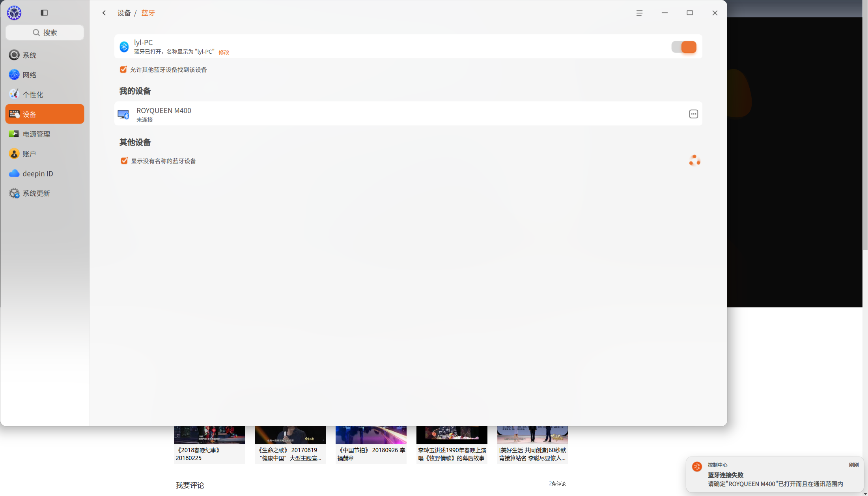Screen dimensions: 868x496
Task: Click the 设备 breadcrumb
Action: 124,13
